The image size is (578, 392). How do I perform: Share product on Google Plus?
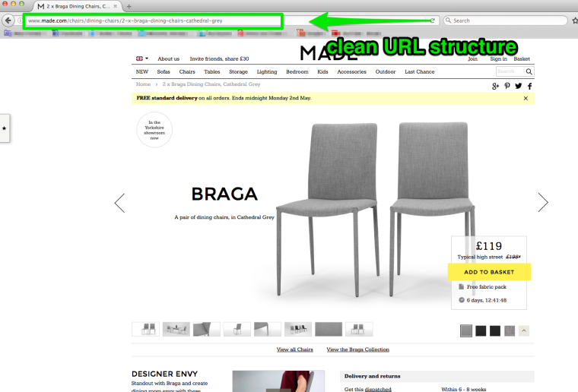(x=495, y=86)
